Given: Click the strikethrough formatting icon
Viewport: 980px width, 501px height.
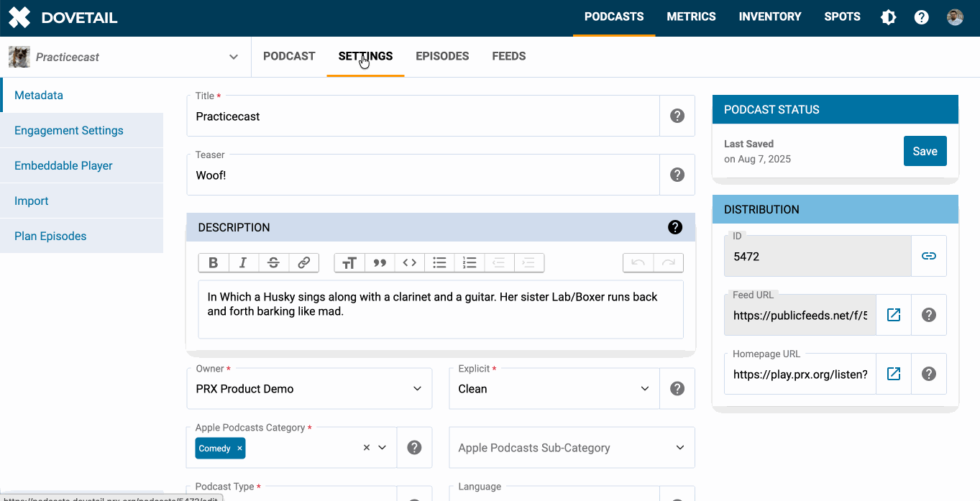Looking at the screenshot, I should click(273, 263).
